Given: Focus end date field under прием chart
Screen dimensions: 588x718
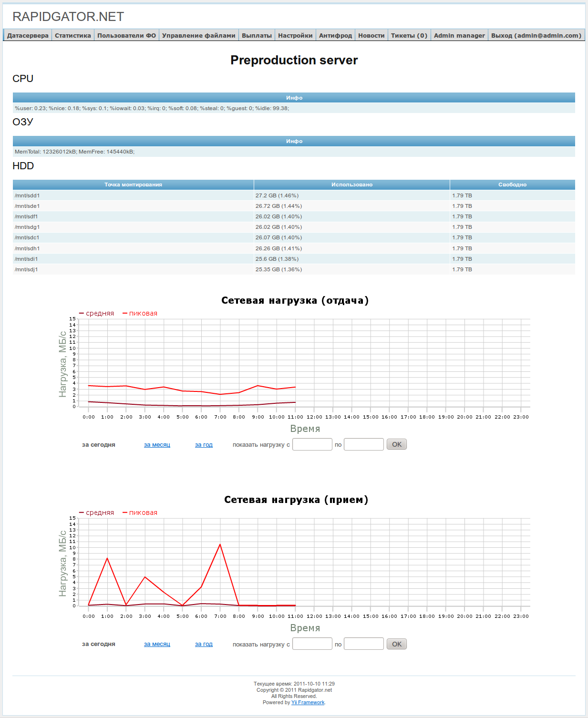Looking at the screenshot, I should [x=364, y=644].
